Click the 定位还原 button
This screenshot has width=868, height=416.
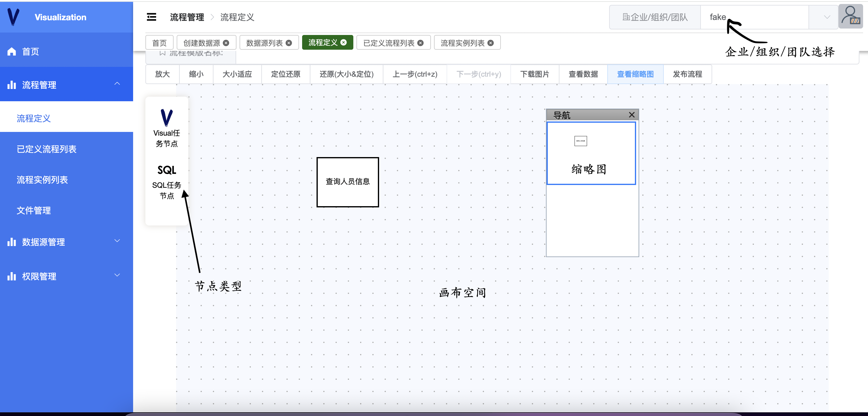pyautogui.click(x=286, y=74)
